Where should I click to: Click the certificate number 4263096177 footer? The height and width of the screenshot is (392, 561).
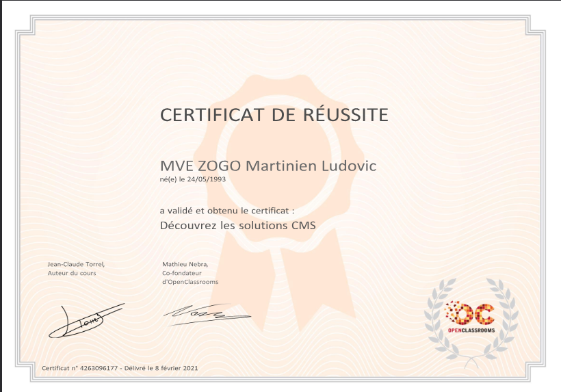(120, 368)
